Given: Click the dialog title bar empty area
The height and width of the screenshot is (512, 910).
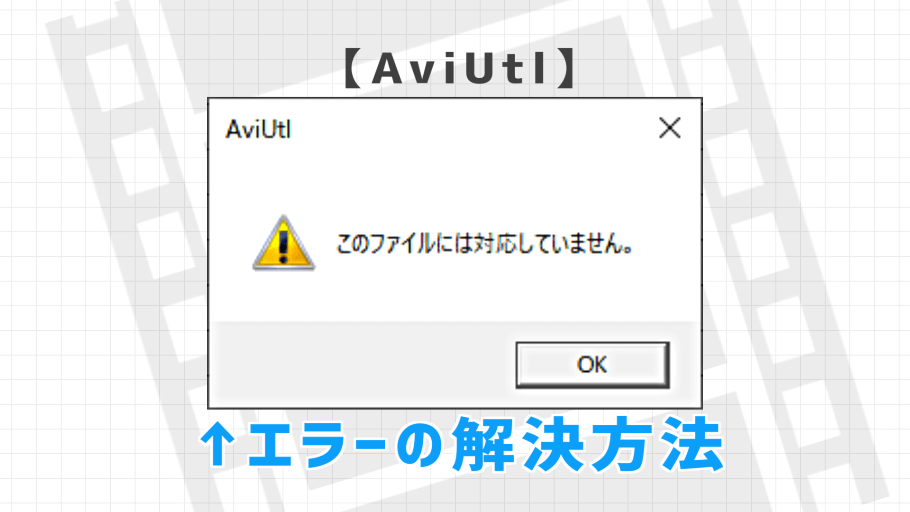Looking at the screenshot, I should coord(464,129).
